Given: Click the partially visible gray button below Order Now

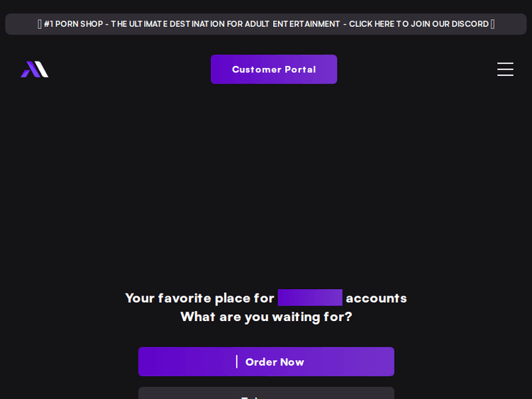Looking at the screenshot, I should coord(266,393).
